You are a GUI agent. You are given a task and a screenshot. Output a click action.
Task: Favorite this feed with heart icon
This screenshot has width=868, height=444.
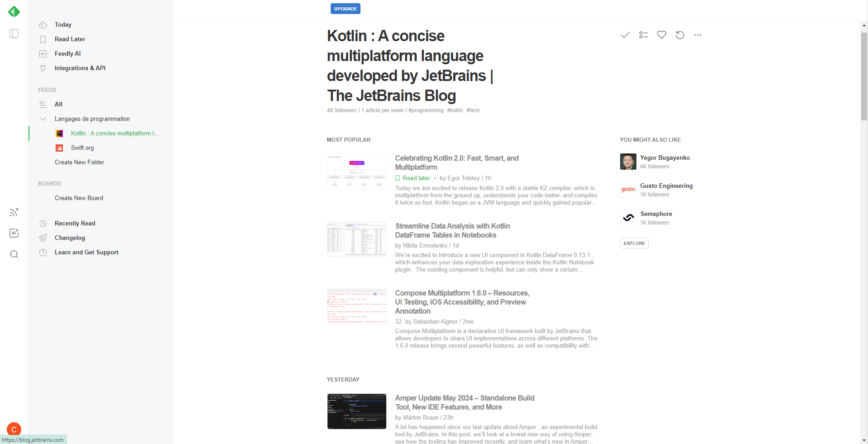661,35
